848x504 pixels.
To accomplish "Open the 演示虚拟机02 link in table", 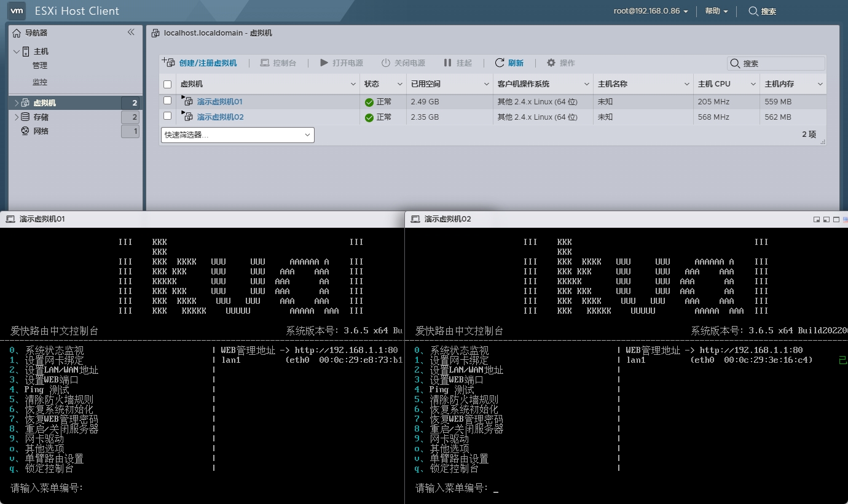I will (x=220, y=117).
